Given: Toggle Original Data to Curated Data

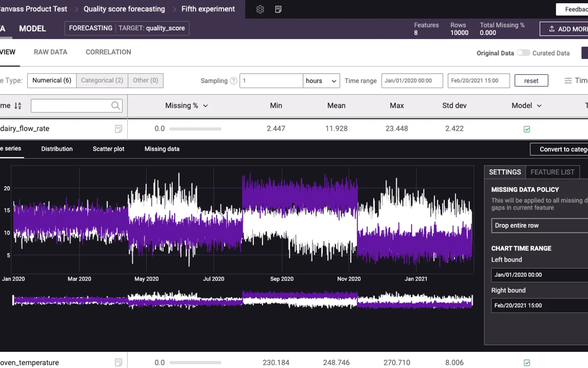Looking at the screenshot, I should click(x=523, y=53).
